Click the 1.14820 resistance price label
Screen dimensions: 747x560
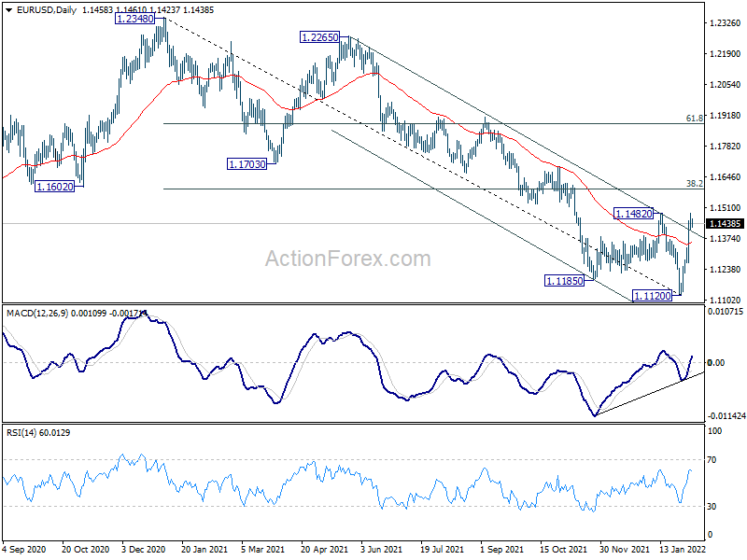pos(633,214)
